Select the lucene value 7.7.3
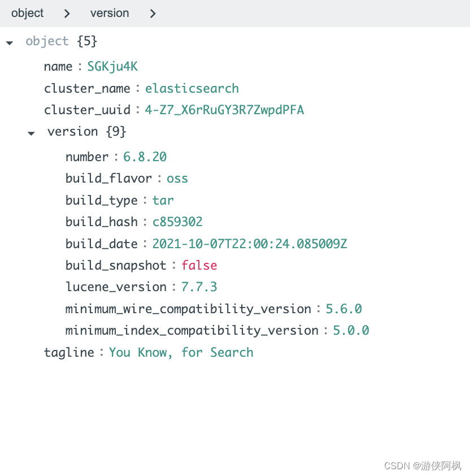The height and width of the screenshot is (476, 470). [x=199, y=287]
